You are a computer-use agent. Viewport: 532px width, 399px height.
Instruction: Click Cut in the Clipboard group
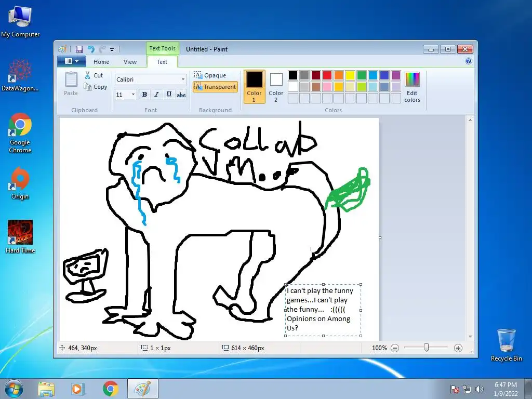(x=94, y=75)
